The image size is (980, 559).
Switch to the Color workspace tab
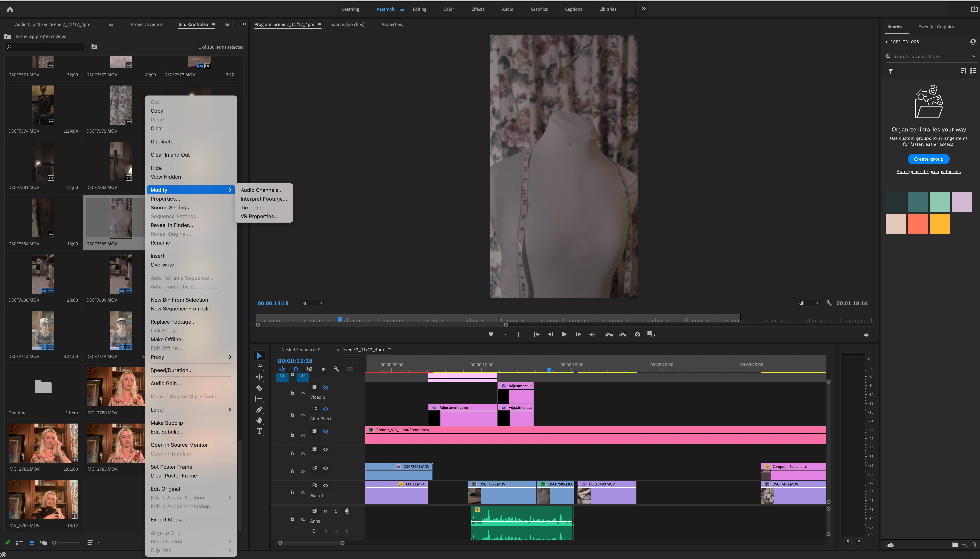tap(448, 9)
